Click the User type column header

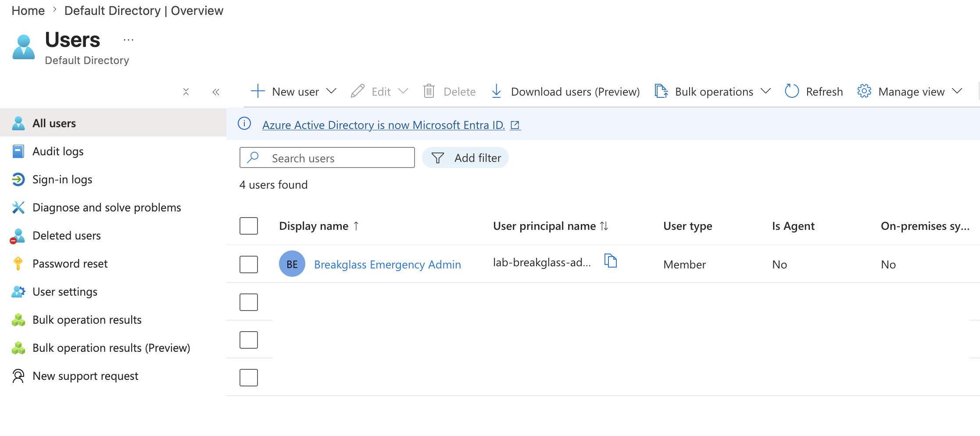(x=687, y=226)
